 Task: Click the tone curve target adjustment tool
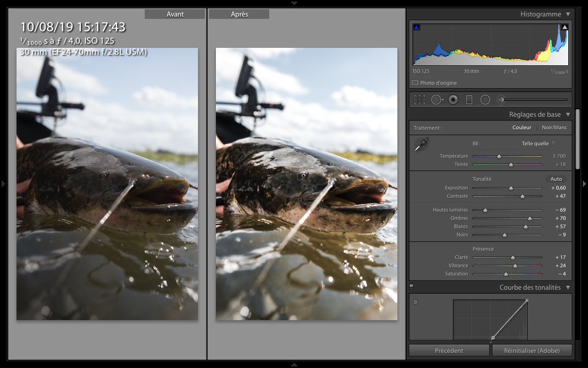(x=416, y=302)
